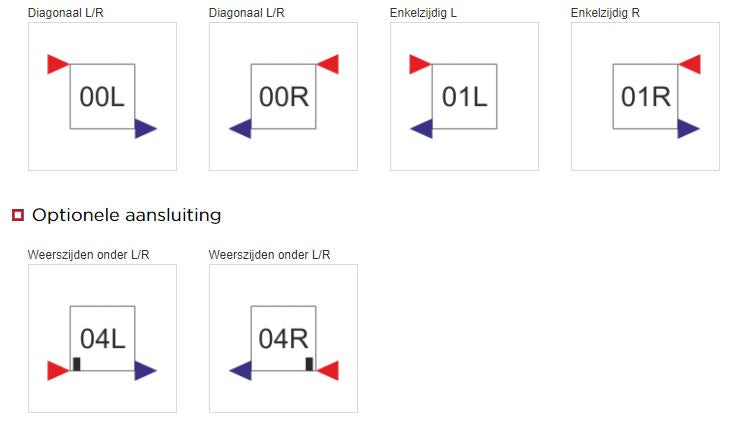749x439 pixels.
Task: Select the 00R diagonal connection diagram
Action: coord(283,96)
